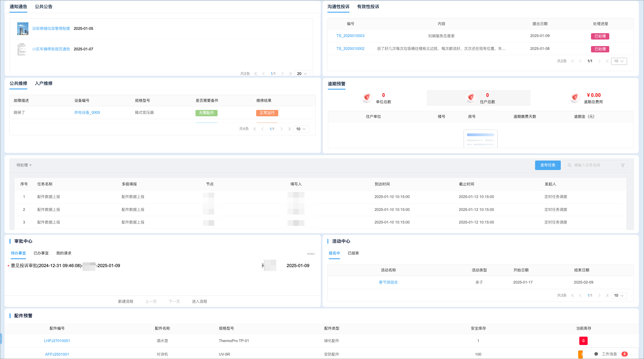Go to next page in 公共维修 pager

click(281, 129)
